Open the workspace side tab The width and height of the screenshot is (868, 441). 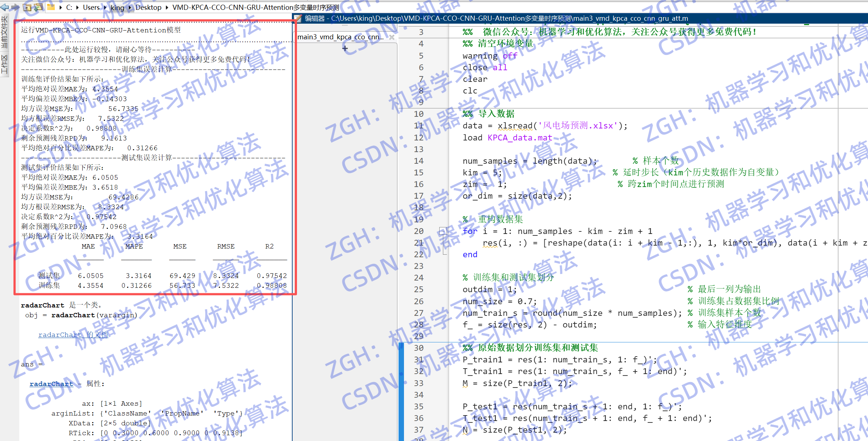(4, 64)
